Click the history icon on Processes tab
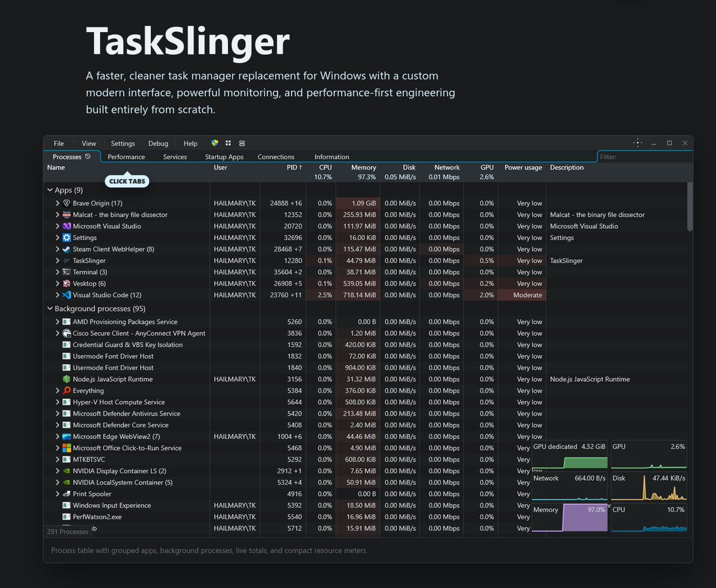Image resolution: width=716 pixels, height=588 pixels. tap(88, 156)
